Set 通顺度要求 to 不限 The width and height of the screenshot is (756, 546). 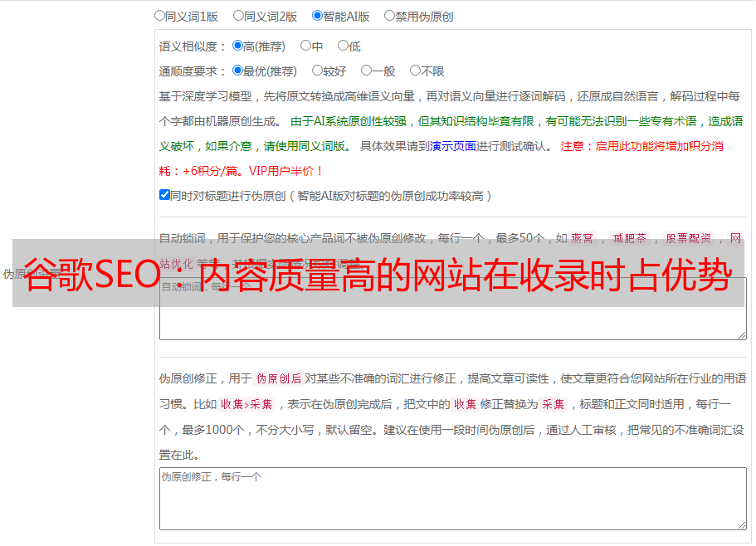(415, 71)
